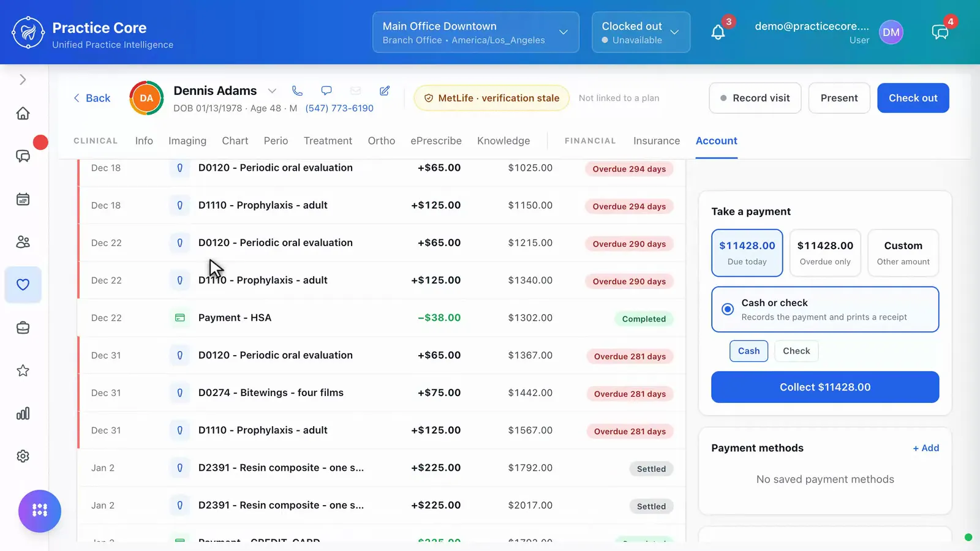Viewport: 980px width, 551px height.
Task: Click the Record visit button
Action: 755,98
